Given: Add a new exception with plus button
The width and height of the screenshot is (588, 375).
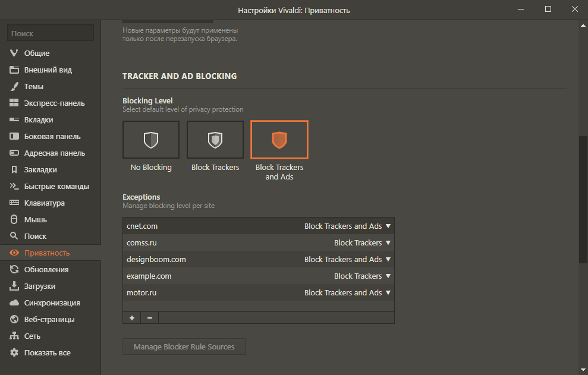Looking at the screenshot, I should pyautogui.click(x=131, y=318).
